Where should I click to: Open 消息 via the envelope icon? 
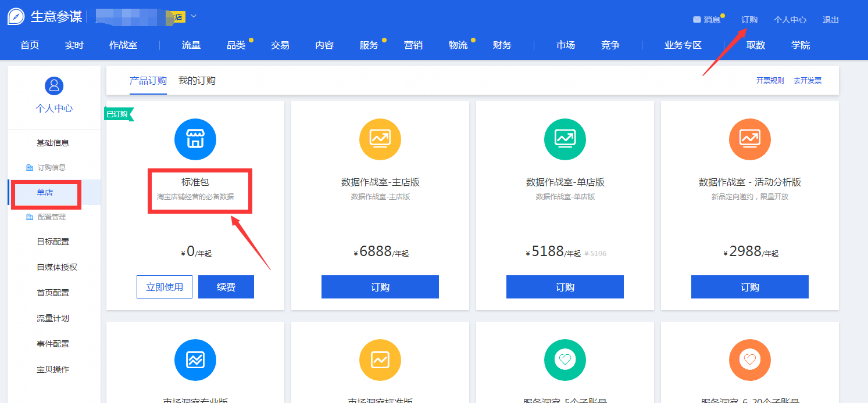click(698, 19)
